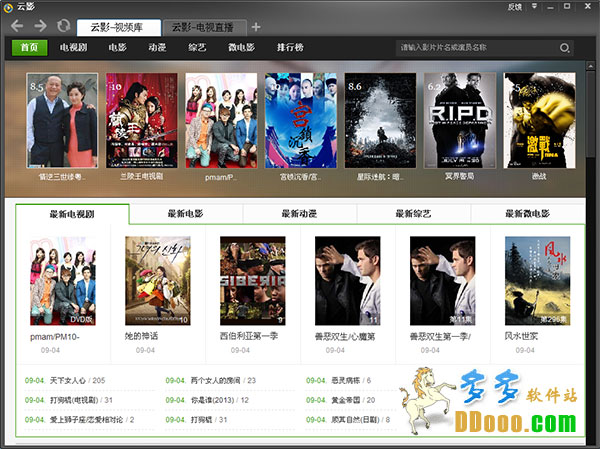600x449 pixels.
Task: Open 动漫 category
Action: point(157,47)
